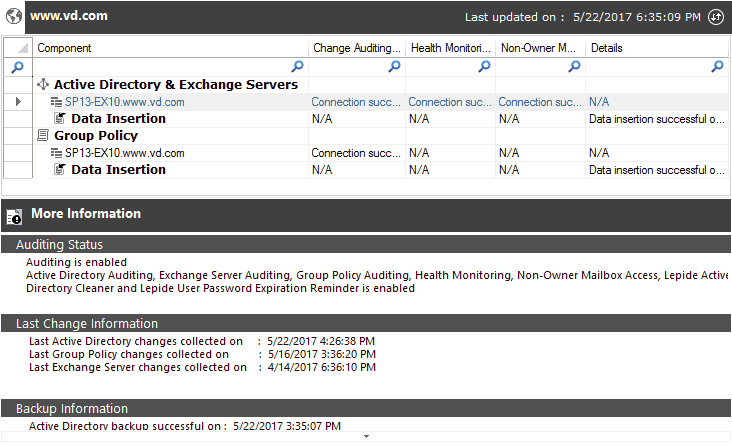Click the search icon under Non-Owner column
This screenshot has height=445, width=732.
pos(574,66)
